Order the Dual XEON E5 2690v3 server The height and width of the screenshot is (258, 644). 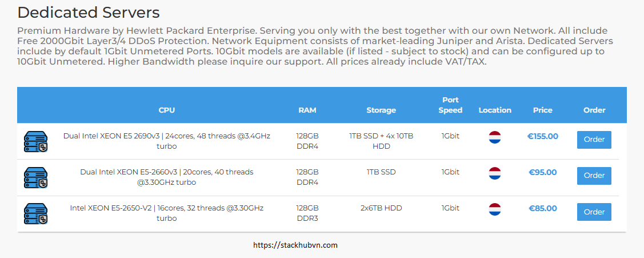[594, 140]
